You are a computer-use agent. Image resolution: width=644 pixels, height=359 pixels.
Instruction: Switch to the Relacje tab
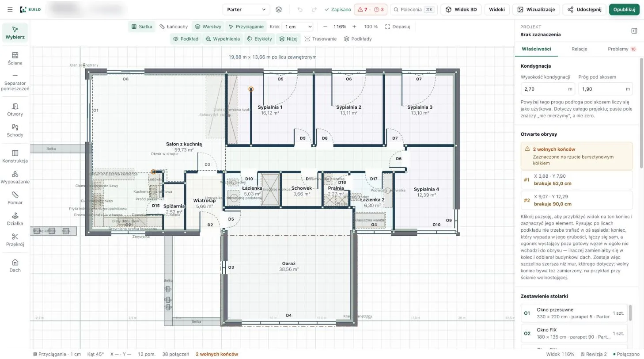point(579,49)
